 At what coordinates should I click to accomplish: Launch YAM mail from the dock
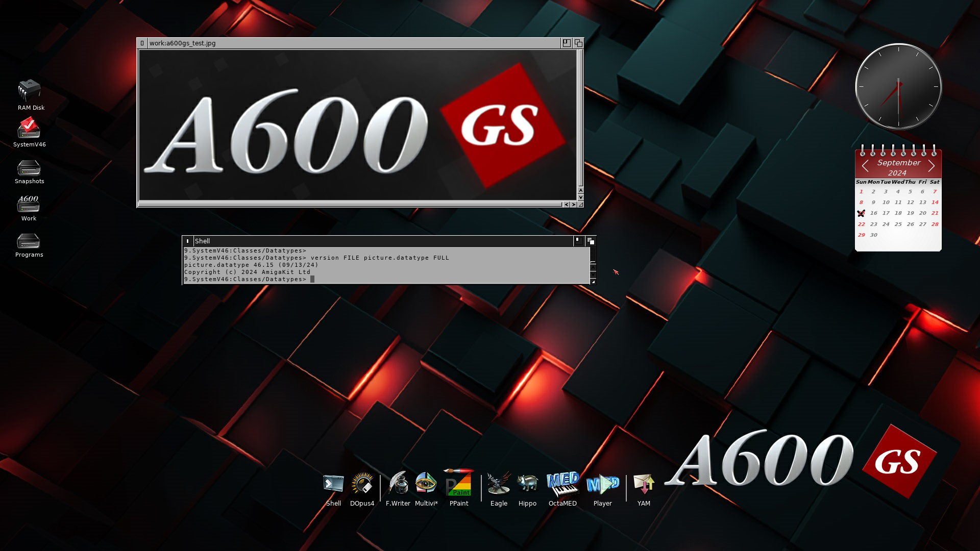pos(644,489)
